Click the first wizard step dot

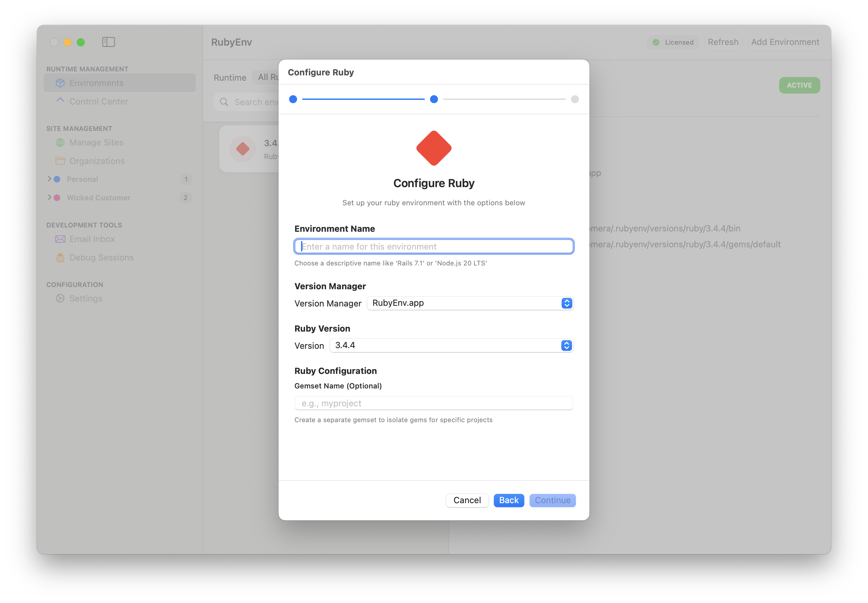pos(293,100)
